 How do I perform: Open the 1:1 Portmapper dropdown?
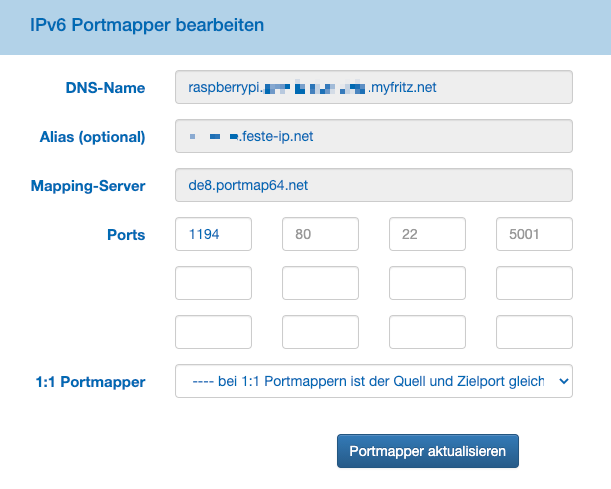tap(373, 381)
